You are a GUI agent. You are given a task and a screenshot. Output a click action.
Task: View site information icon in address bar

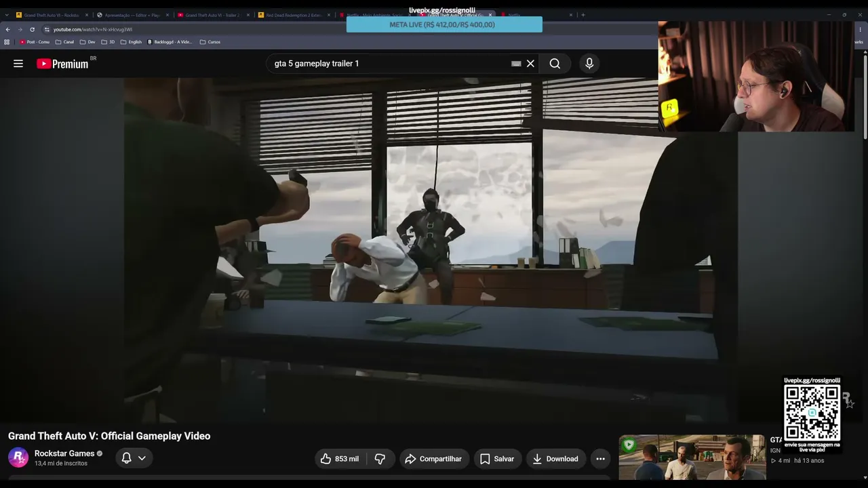click(47, 29)
